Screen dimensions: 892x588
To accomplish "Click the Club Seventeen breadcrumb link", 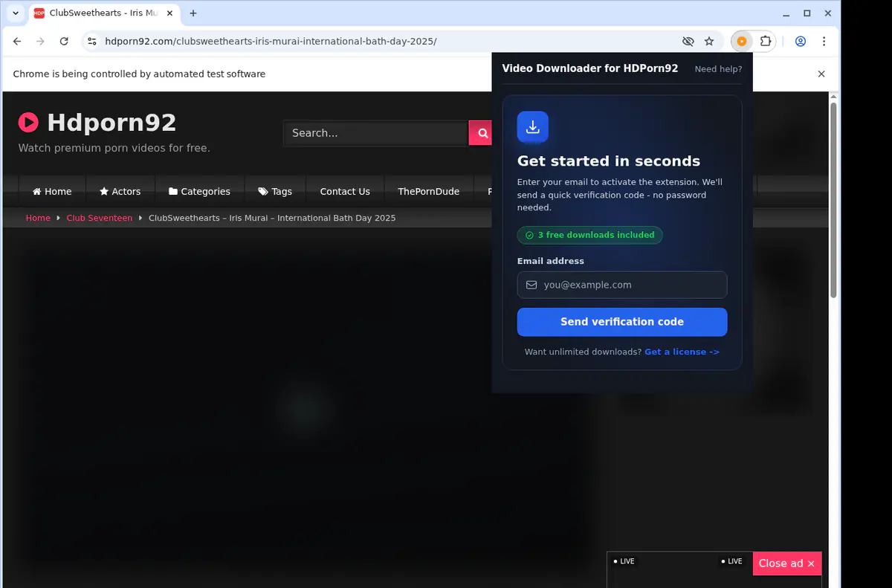I will (100, 218).
